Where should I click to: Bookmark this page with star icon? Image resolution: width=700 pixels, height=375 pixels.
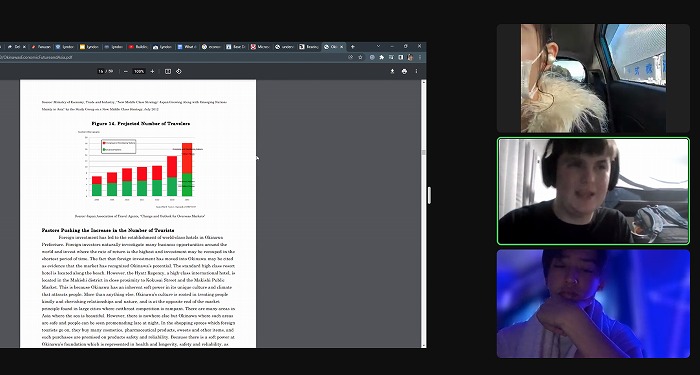click(x=360, y=57)
